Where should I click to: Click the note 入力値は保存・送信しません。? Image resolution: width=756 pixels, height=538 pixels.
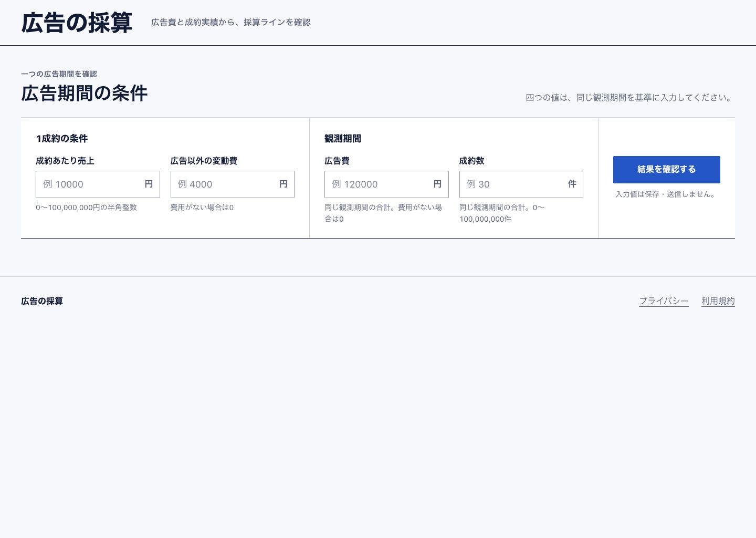[667, 194]
